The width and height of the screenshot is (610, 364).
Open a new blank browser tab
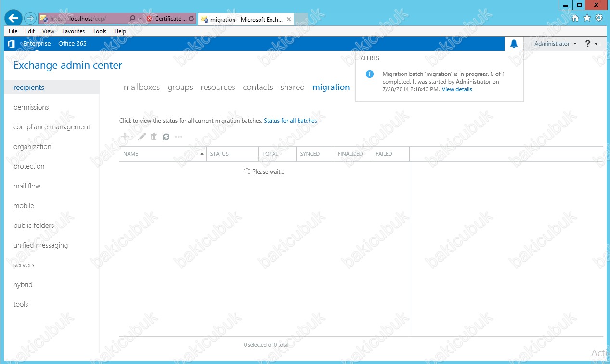tap(300, 19)
